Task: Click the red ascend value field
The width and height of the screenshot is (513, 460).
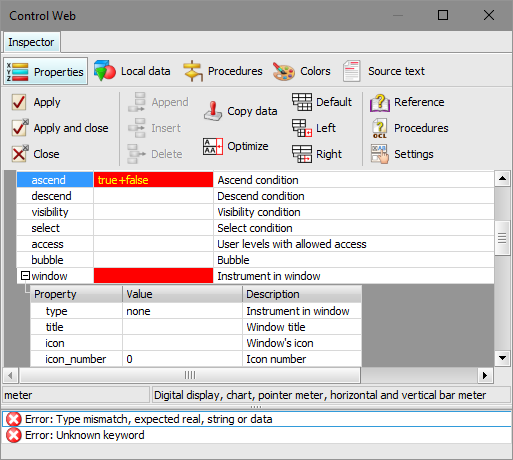Action: coord(153,180)
